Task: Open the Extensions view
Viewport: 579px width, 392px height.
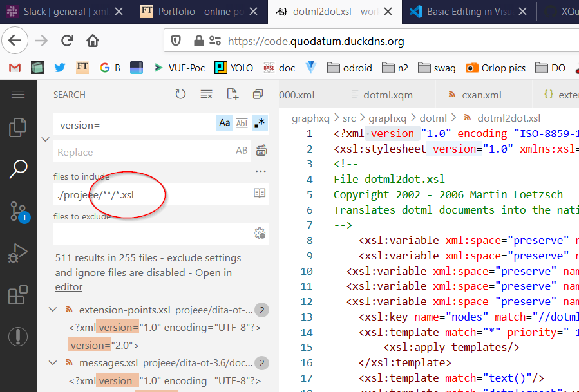Action: pyautogui.click(x=18, y=295)
